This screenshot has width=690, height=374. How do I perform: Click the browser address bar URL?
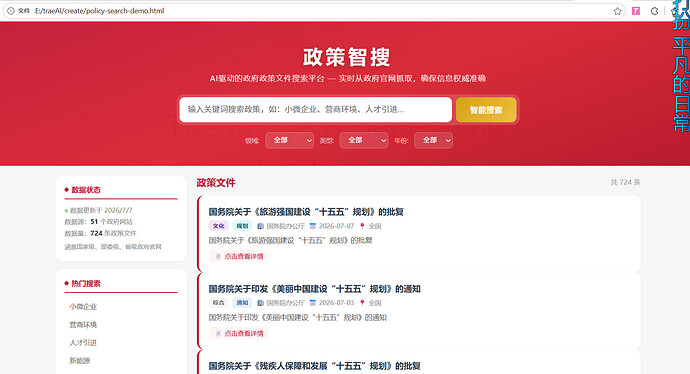tap(99, 11)
